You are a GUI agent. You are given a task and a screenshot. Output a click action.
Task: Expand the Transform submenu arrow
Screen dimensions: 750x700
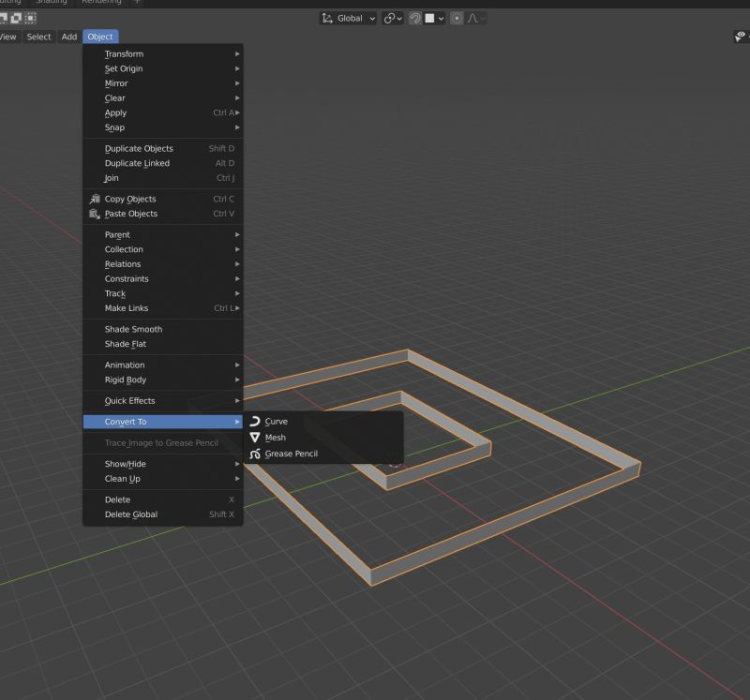[x=237, y=54]
